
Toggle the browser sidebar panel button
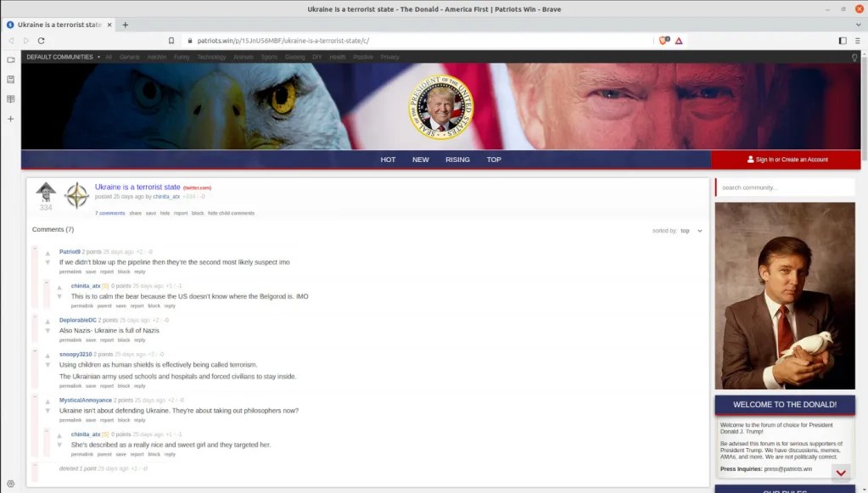point(842,40)
